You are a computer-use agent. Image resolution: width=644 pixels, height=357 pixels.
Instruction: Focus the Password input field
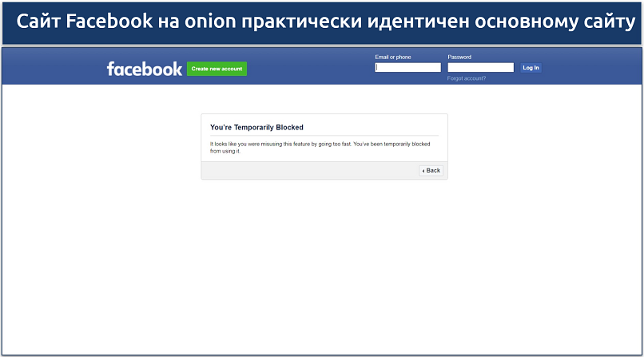[x=480, y=68]
